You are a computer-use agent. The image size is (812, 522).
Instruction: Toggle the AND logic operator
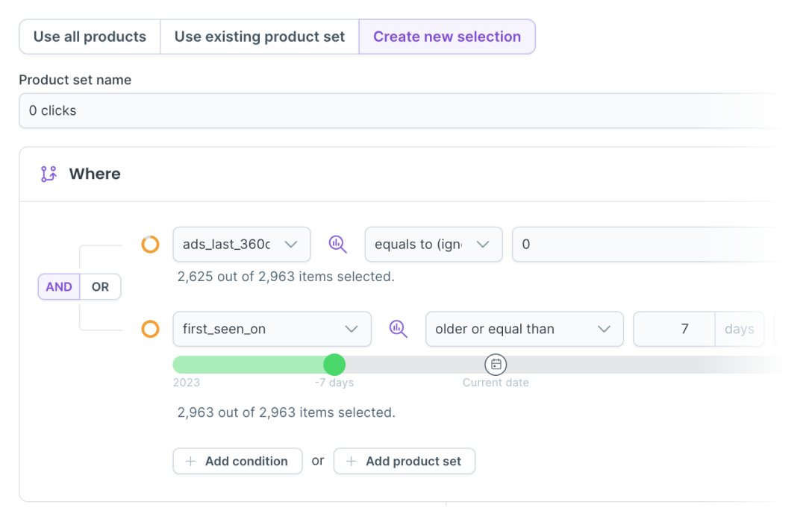59,287
